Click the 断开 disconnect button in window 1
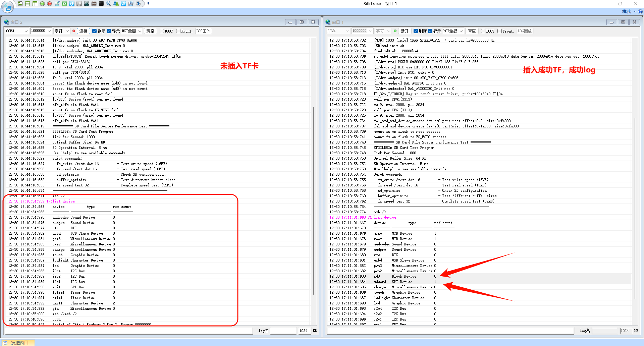644x346 pixels. click(405, 31)
